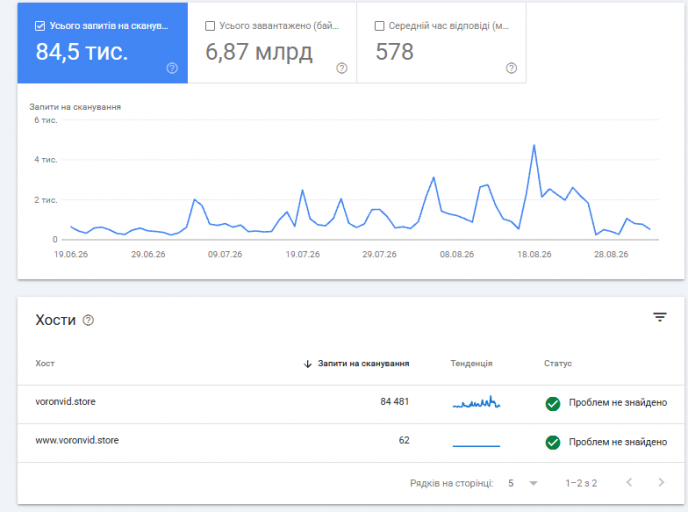
Task: Click the highest chart peak near 18.08.26
Action: pos(534,146)
